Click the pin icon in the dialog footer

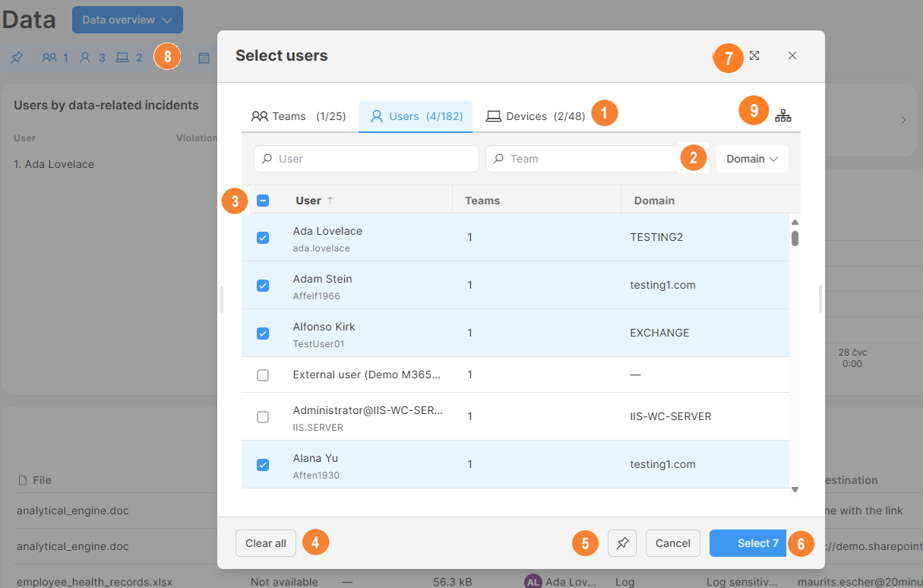pos(622,543)
